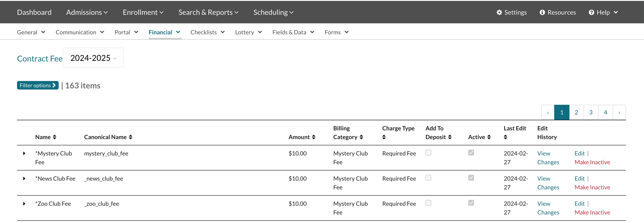
Task: Click the Filter options button
Action: pos(38,85)
